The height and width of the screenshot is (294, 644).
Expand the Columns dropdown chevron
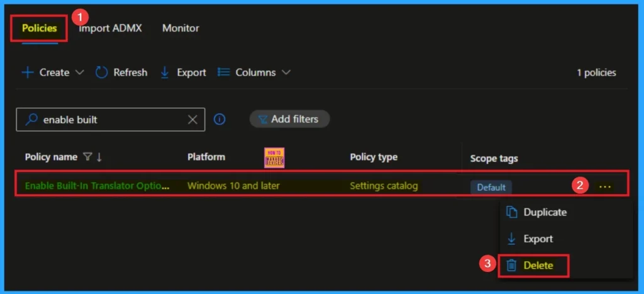pos(286,73)
